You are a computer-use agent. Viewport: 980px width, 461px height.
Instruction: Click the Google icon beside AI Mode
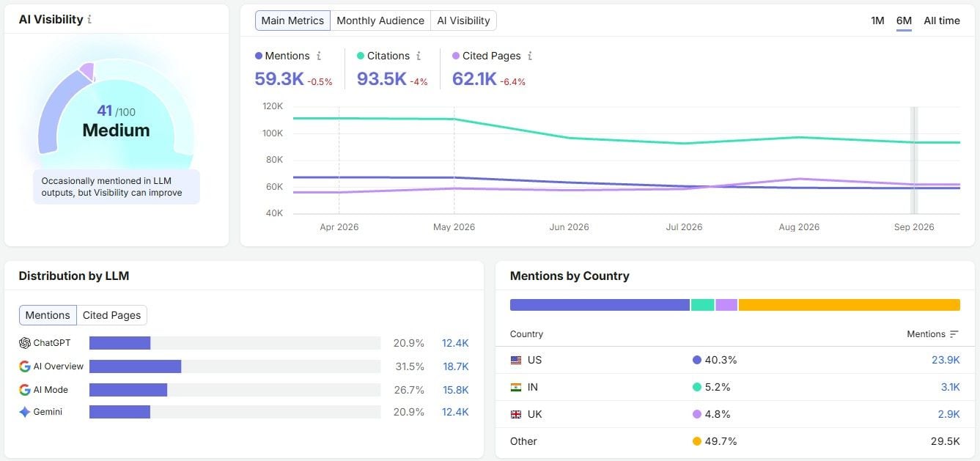(25, 390)
